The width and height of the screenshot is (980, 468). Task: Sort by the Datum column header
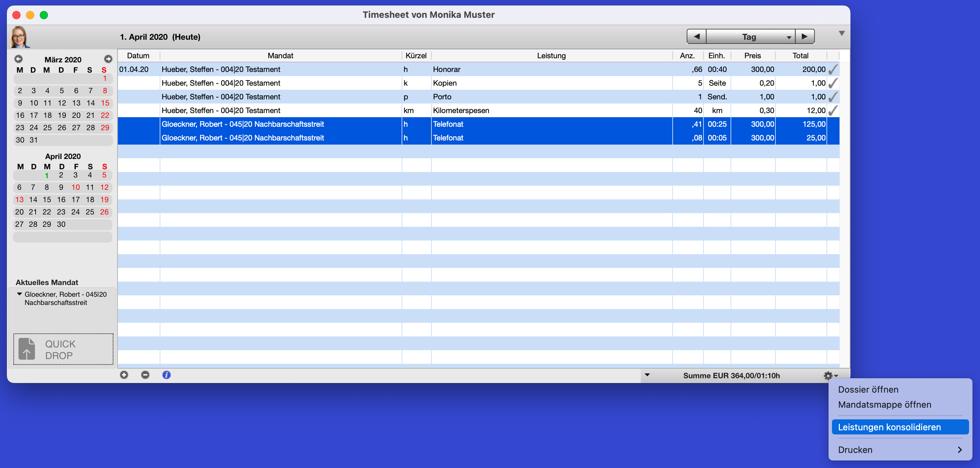[138, 56]
